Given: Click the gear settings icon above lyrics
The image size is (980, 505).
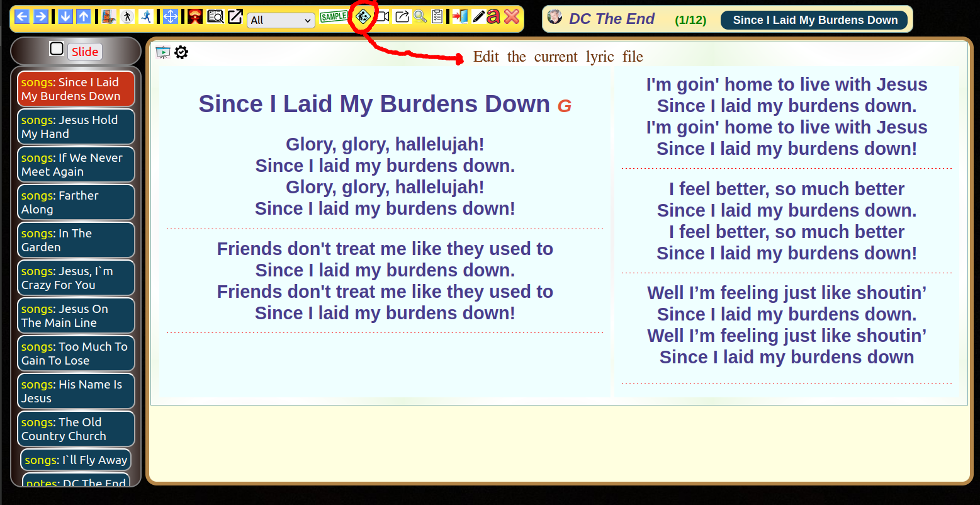Looking at the screenshot, I should [181, 52].
